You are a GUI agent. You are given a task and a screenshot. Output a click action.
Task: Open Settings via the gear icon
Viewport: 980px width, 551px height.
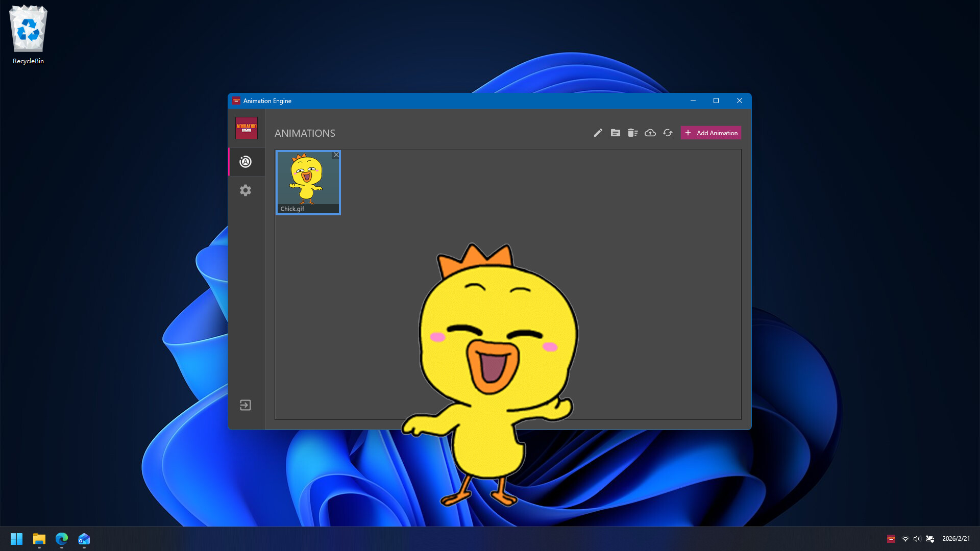[246, 190]
